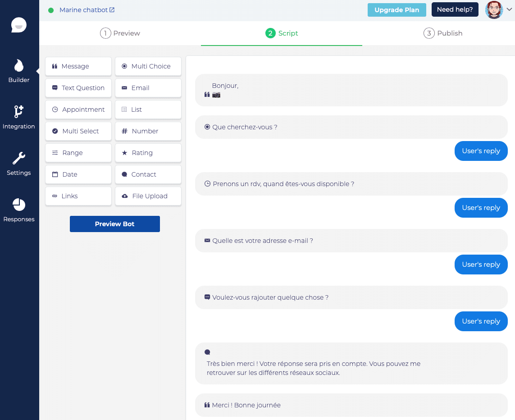
Task: Click the chatbot logo at top left
Action: pos(19,25)
